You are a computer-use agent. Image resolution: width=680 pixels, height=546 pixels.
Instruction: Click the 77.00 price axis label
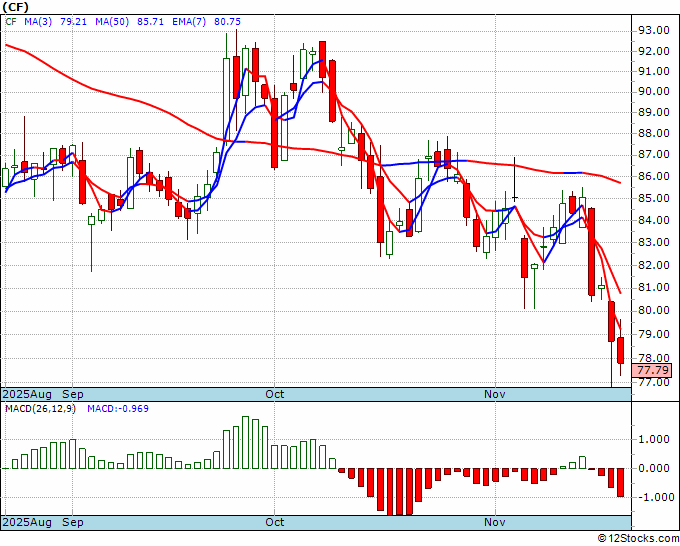tap(653, 383)
